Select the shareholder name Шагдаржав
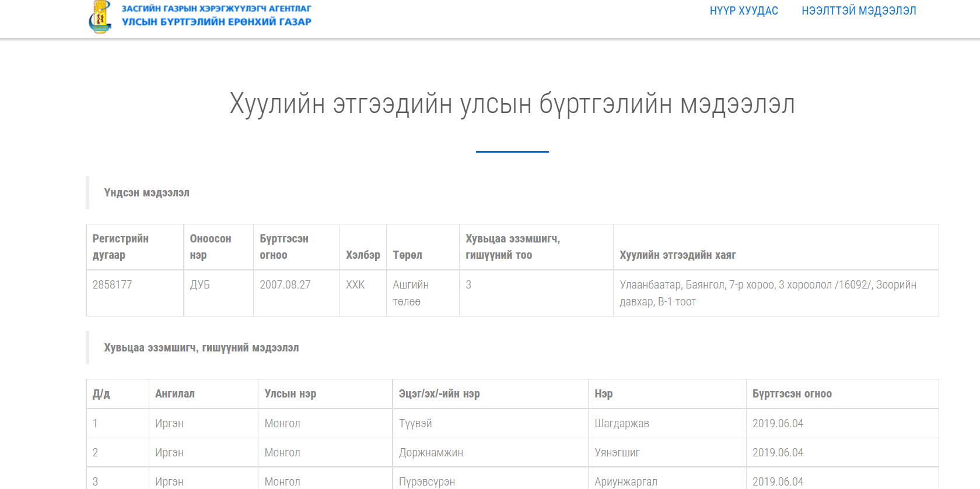The width and height of the screenshot is (980, 489). 621,424
